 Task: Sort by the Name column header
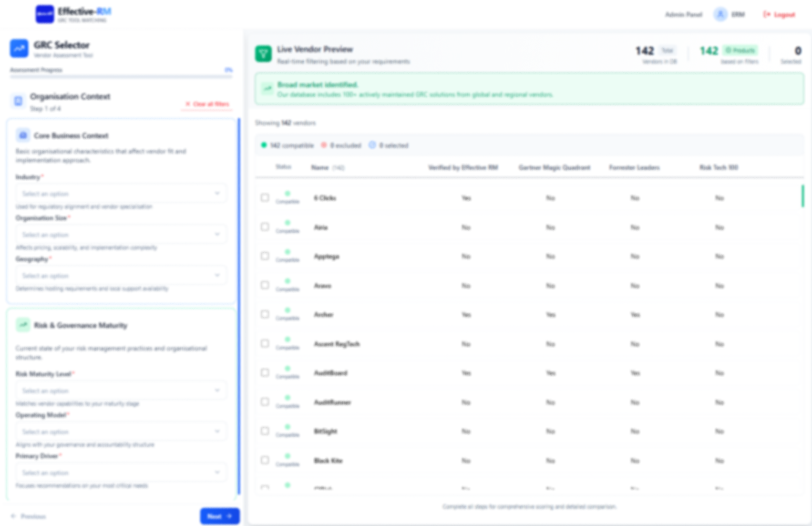(x=320, y=168)
